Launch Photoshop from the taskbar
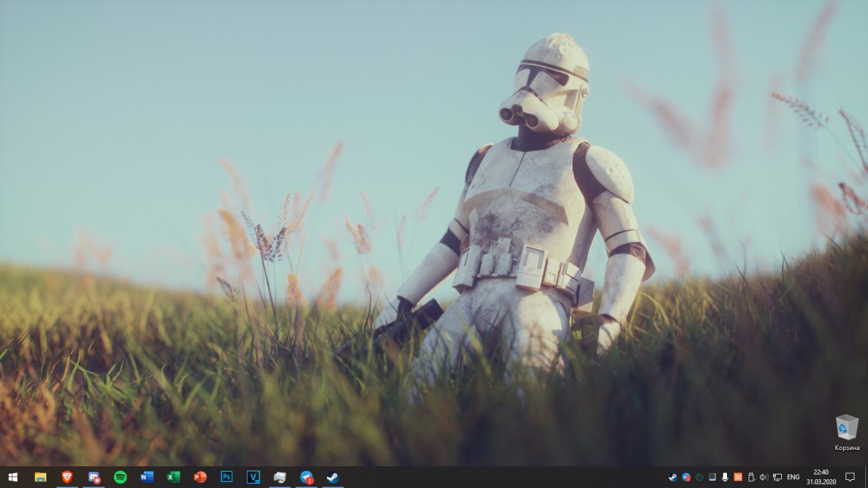The image size is (868, 488). (x=226, y=477)
